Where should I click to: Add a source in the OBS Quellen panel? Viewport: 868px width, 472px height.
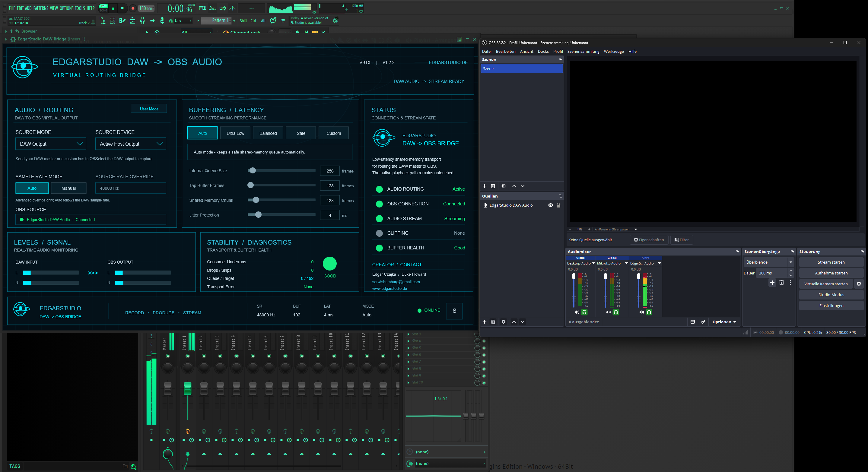coord(484,322)
